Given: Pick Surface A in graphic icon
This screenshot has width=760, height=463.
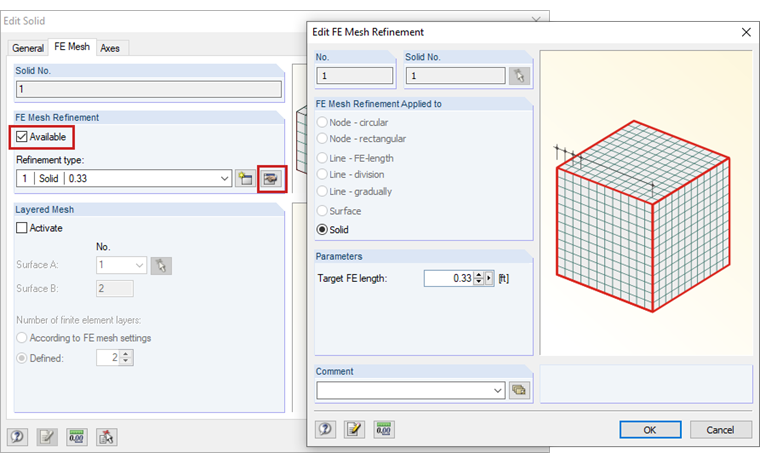Looking at the screenshot, I should (x=161, y=266).
